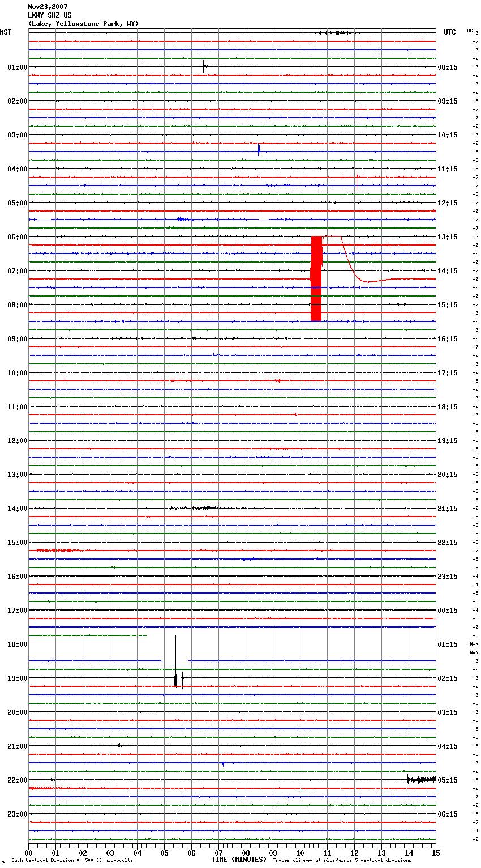Click the 18:00 MST time label
The height and width of the screenshot is (868, 481).
coord(17,644)
